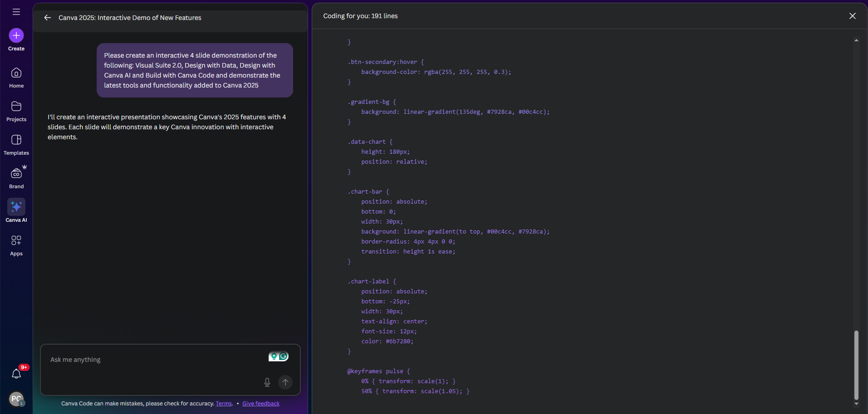Screen dimensions: 868x414
Task: Click the "color: #6b7280;" line
Action: click(387, 341)
